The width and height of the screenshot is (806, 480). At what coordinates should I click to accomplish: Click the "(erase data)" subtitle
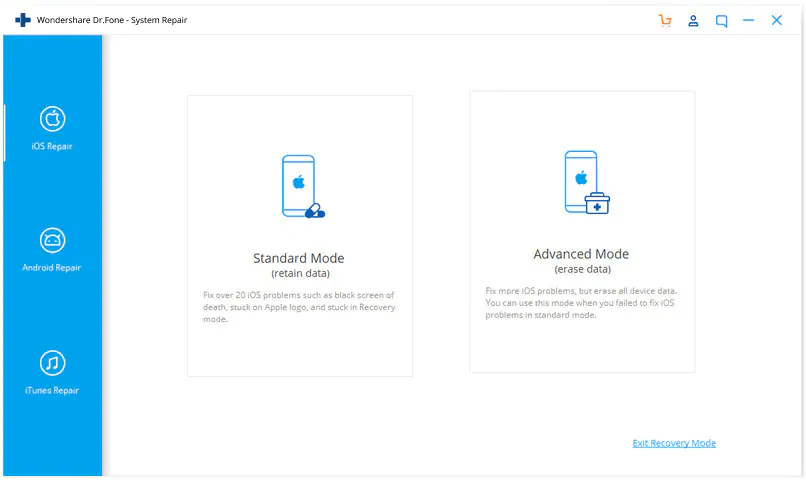581,270
